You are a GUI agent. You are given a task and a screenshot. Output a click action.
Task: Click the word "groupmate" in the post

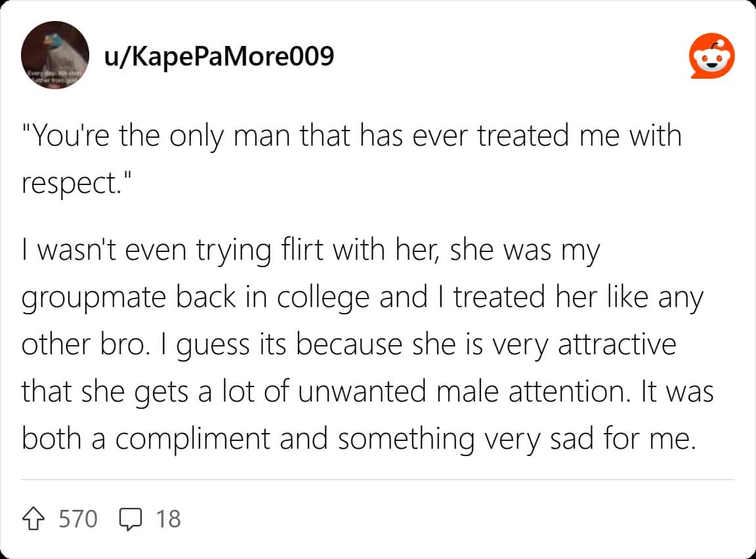point(94,298)
